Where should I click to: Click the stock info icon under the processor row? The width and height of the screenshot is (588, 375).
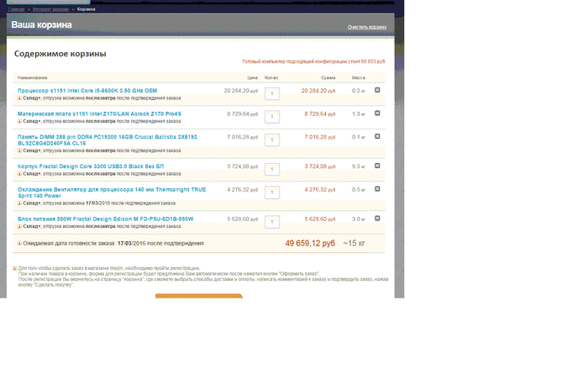pyautogui.click(x=19, y=98)
